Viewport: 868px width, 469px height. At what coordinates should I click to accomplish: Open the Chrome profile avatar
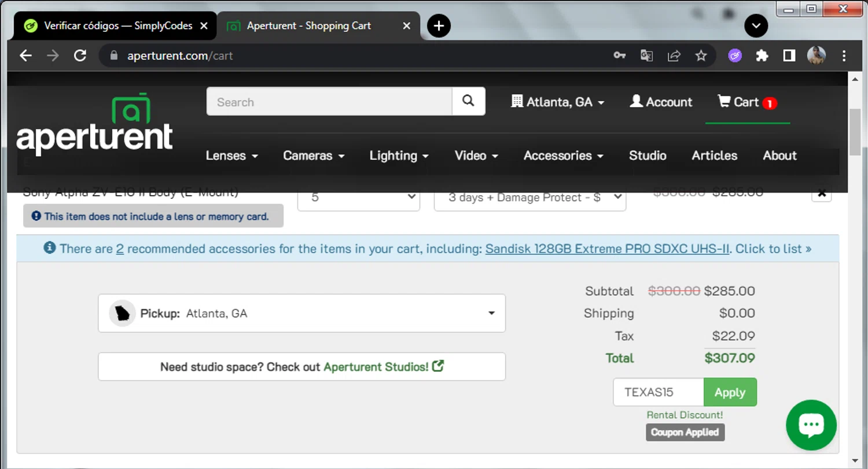coord(816,56)
